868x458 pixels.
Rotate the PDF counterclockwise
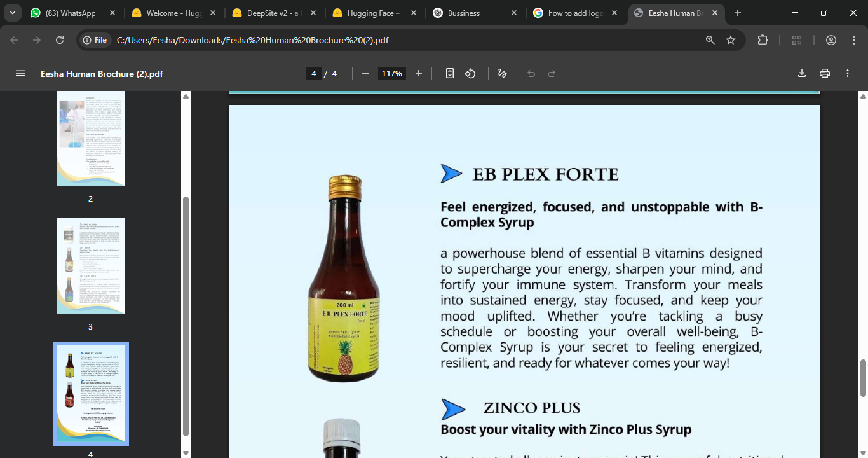tap(470, 73)
